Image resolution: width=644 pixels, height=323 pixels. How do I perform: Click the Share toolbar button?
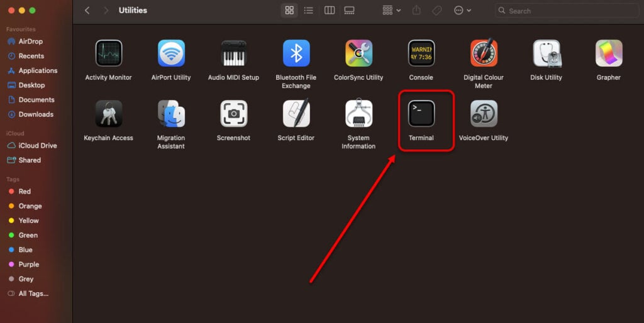click(x=416, y=10)
